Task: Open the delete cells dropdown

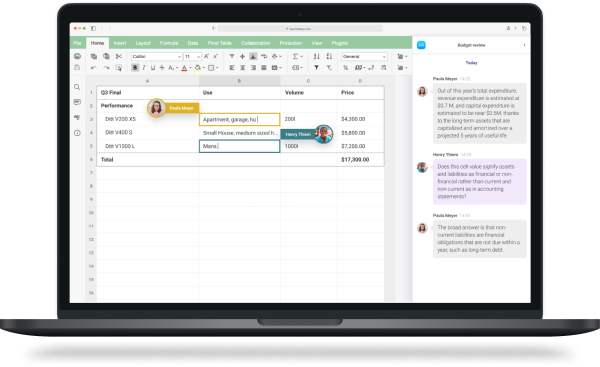Action: coord(402,68)
